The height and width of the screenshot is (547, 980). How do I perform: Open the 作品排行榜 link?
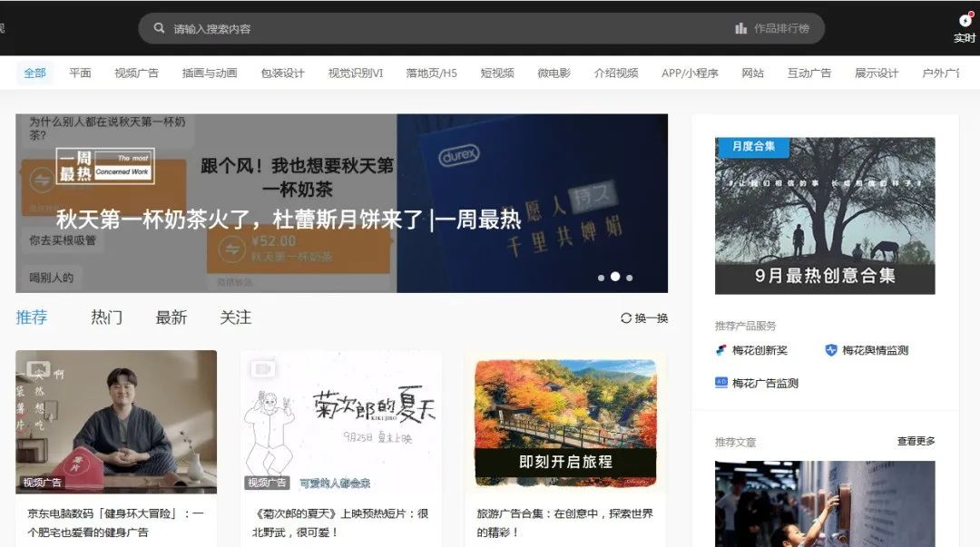tap(781, 28)
